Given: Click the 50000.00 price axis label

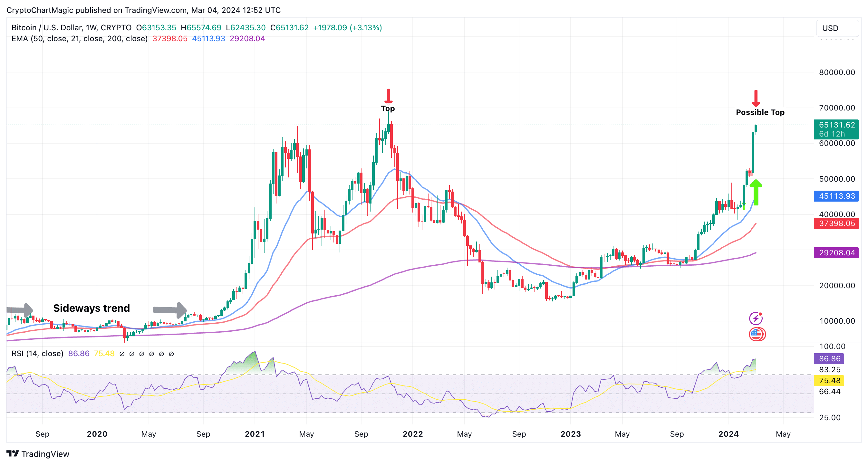Looking at the screenshot, I should 837,179.
